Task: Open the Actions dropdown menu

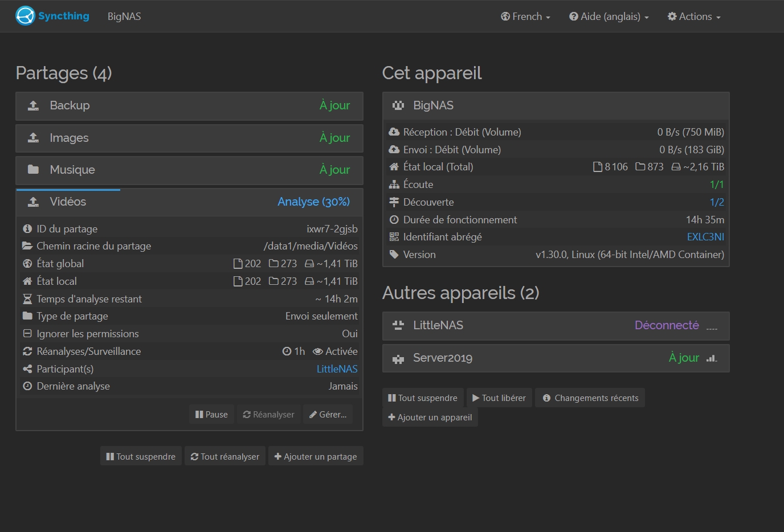Action: point(694,17)
